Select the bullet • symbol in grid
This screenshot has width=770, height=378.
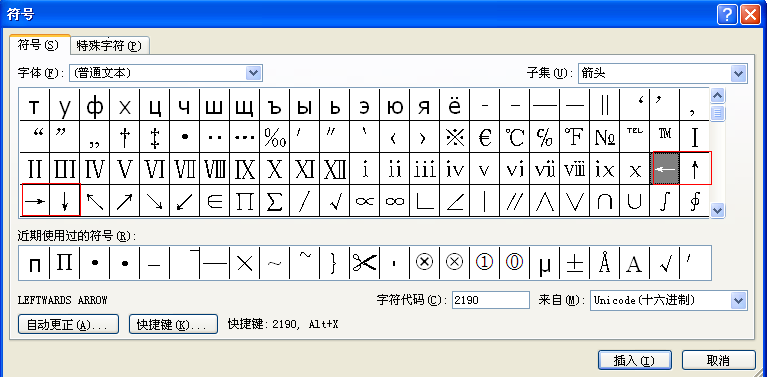point(185,137)
